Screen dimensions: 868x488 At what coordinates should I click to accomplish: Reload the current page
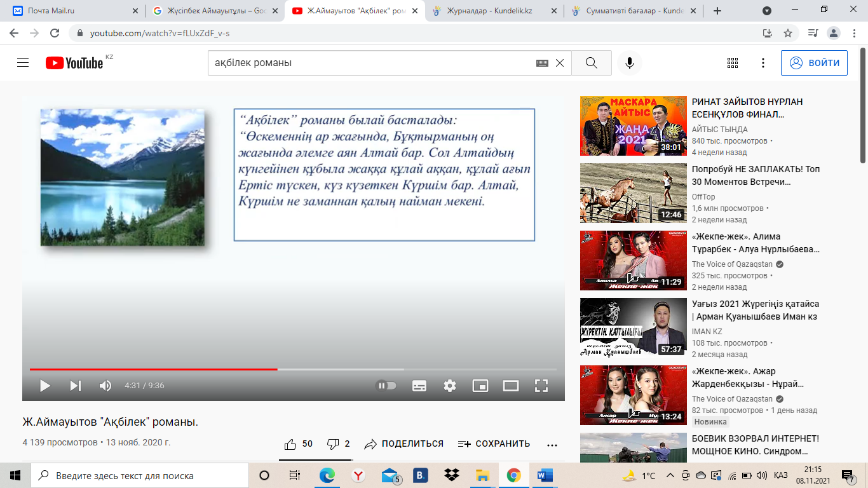pos(55,33)
